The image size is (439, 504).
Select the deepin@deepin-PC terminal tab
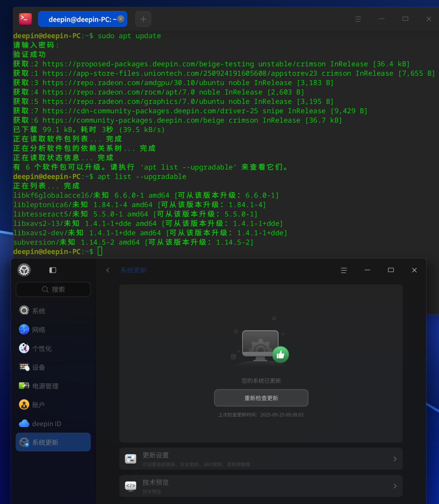click(x=83, y=19)
